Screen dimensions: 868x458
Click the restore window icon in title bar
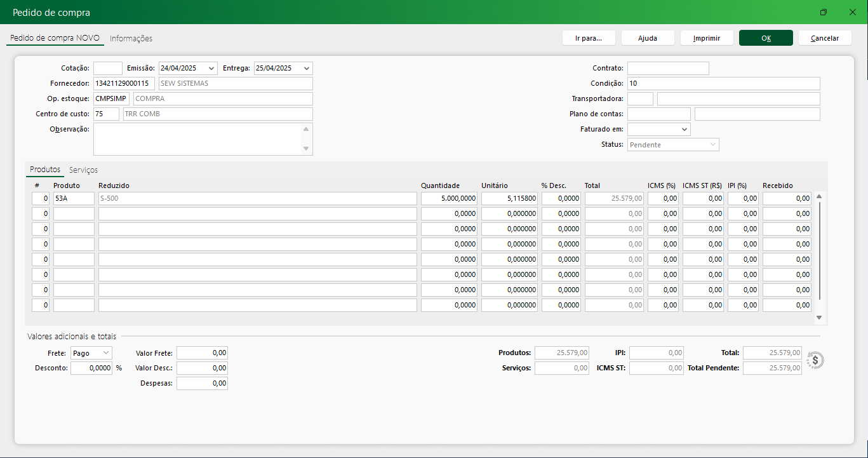pyautogui.click(x=824, y=12)
